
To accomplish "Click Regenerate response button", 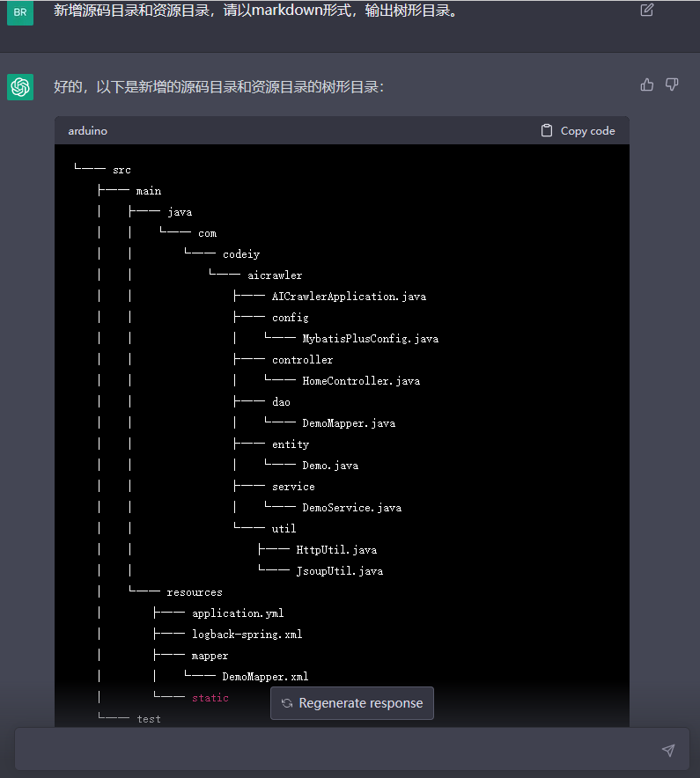I will click(352, 703).
